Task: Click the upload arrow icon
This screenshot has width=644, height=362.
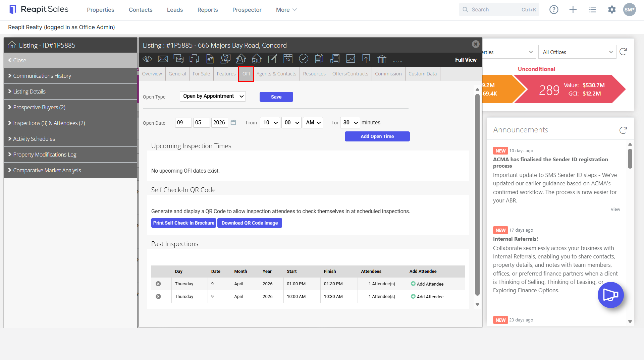Action: (x=366, y=59)
